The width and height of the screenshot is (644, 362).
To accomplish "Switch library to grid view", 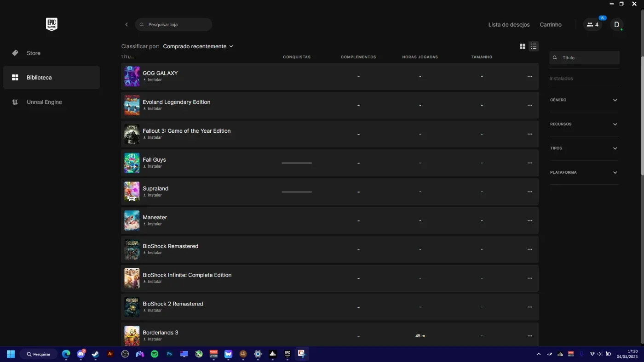I will [x=523, y=46].
